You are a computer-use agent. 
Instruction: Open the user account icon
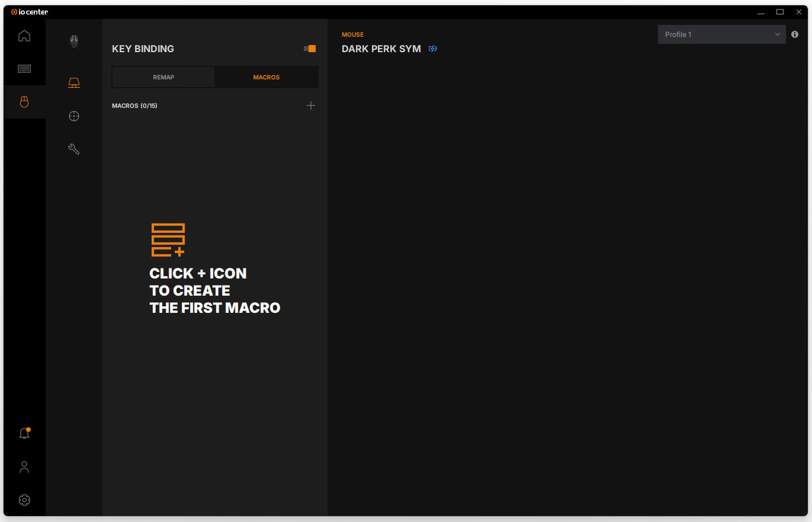tap(24, 467)
